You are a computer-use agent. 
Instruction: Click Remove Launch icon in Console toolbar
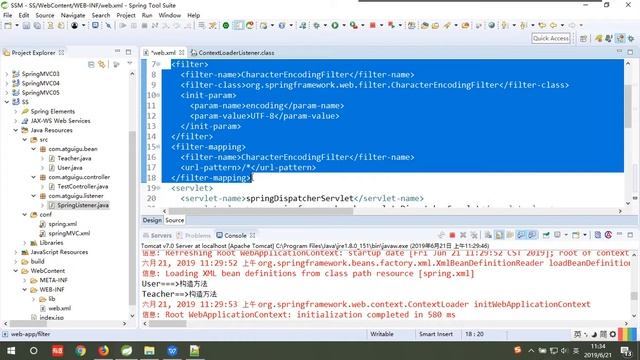[x=463, y=235]
